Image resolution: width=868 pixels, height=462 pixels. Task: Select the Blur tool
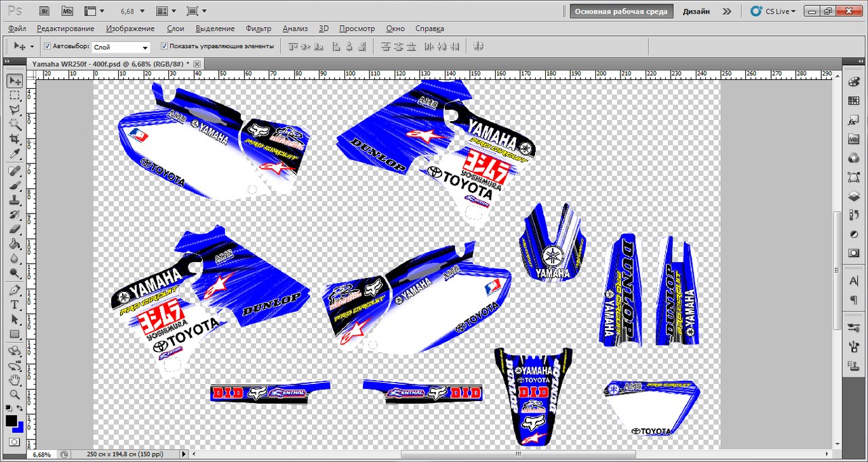14,259
